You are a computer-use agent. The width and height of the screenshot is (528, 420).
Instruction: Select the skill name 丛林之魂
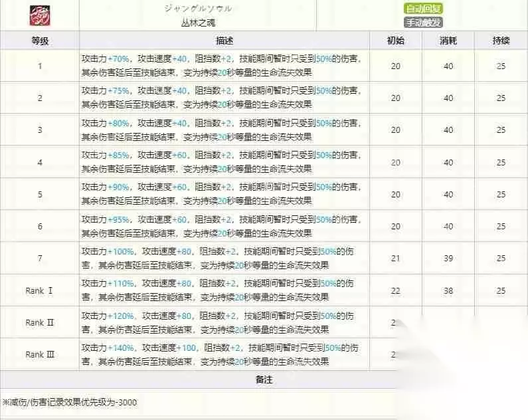[x=198, y=23]
